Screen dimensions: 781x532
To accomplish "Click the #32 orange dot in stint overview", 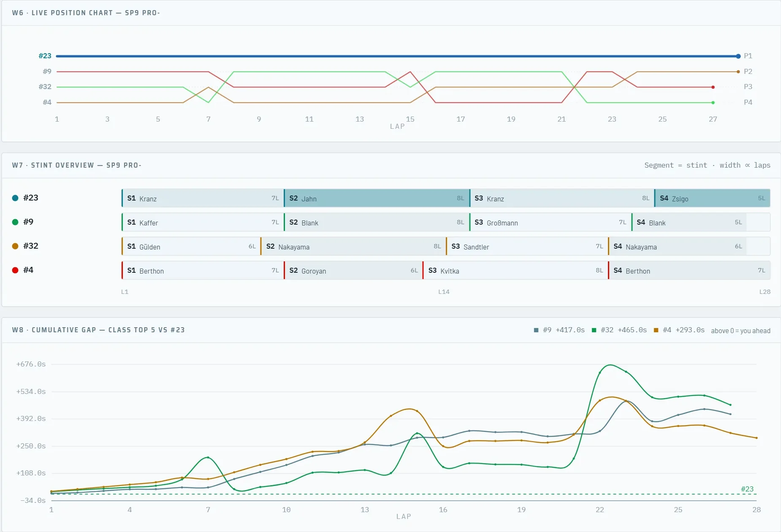I will [15, 246].
